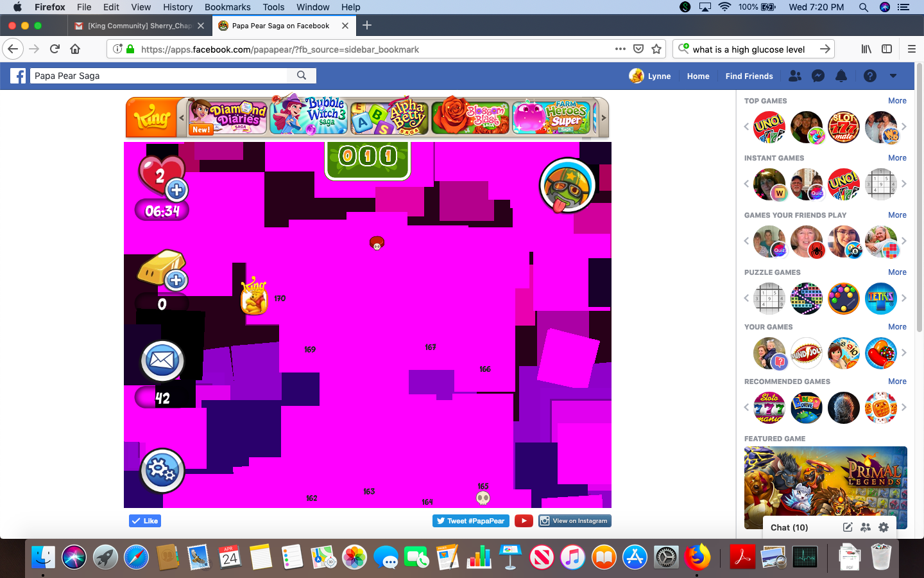Open Diamond Diaries Saga banner
Viewport: 924px width, 578px height.
coord(227,117)
